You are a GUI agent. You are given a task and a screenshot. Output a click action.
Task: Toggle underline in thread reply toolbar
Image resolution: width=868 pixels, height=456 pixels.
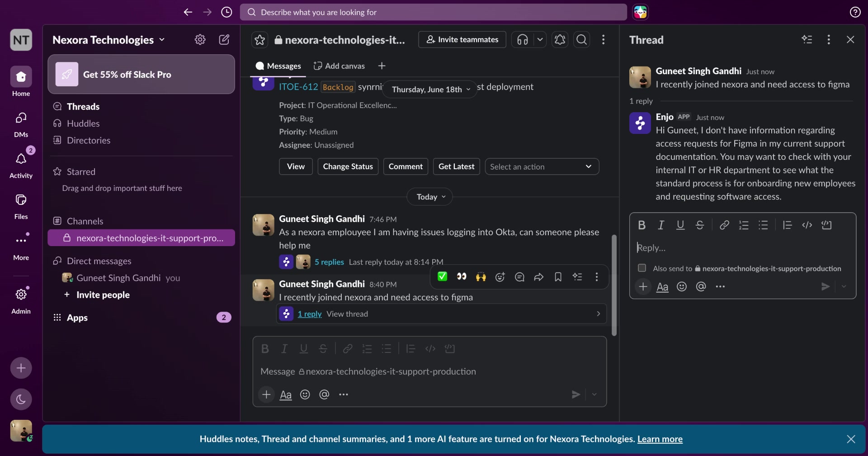point(680,225)
